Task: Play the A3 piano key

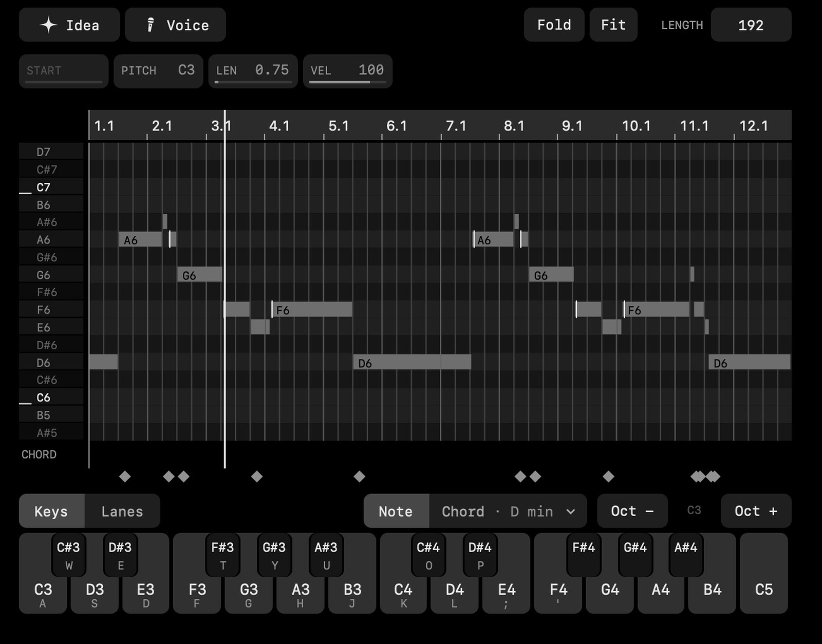Action: click(x=301, y=595)
